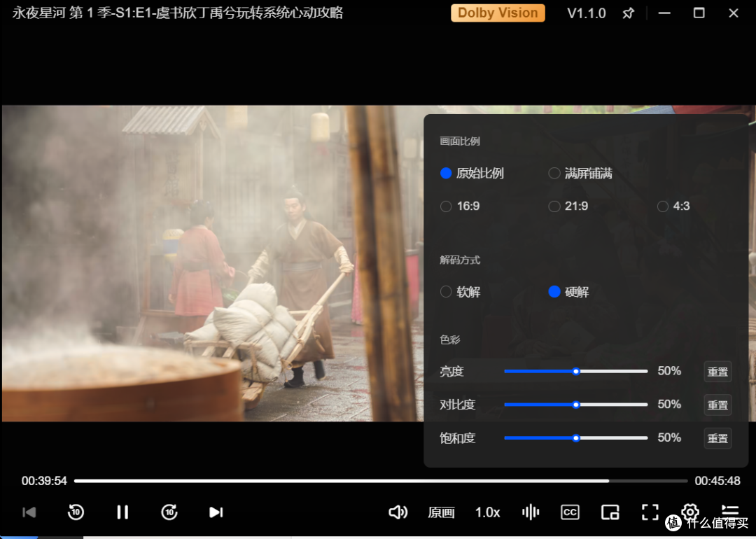Screen dimensions: 756x539
Task: Reset the 对比度 contrast value
Action: click(717, 405)
